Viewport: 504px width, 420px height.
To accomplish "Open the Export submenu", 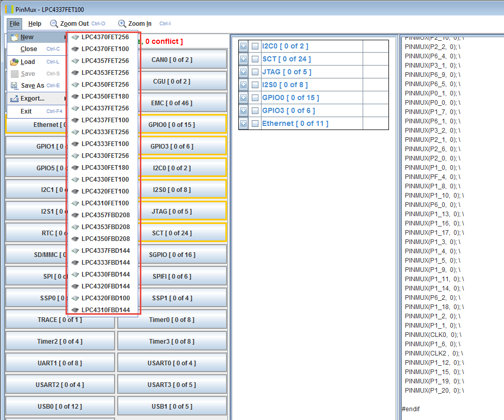I will [x=37, y=99].
